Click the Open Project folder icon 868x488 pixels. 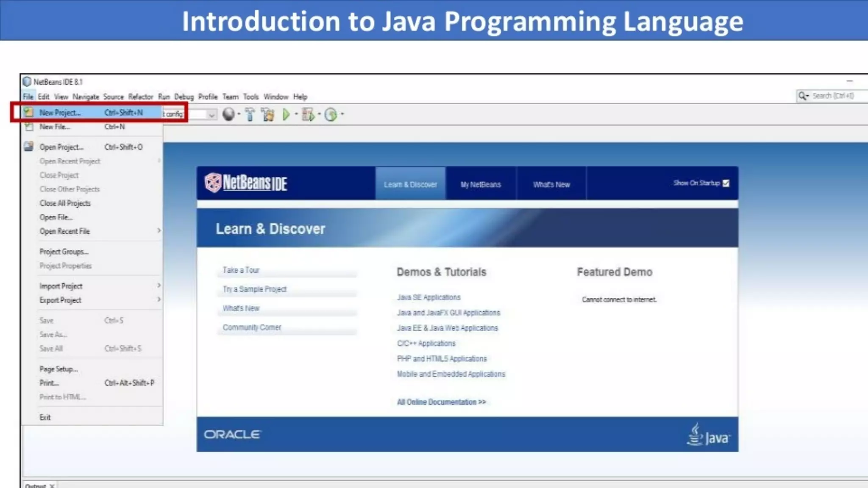pos(28,147)
